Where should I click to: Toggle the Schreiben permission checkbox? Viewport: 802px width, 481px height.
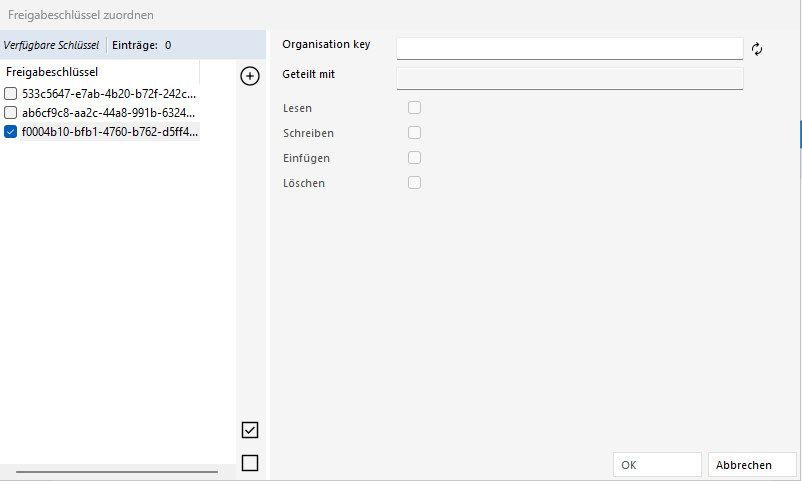point(414,132)
